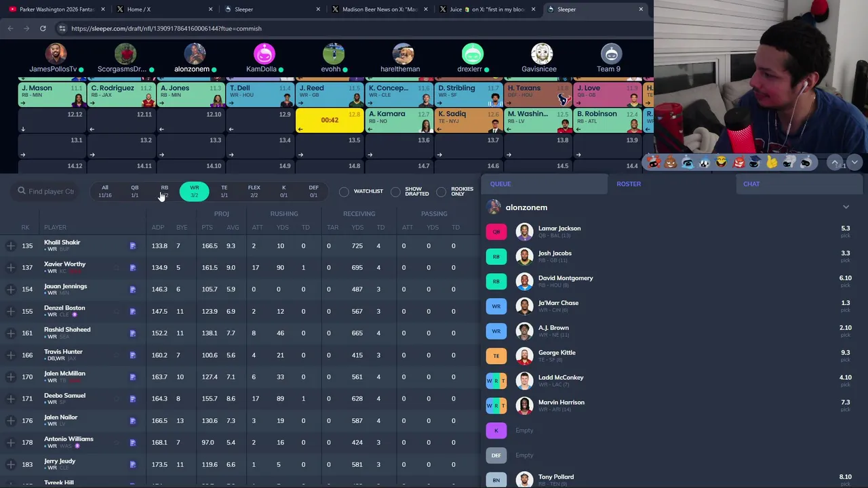Open Xavier Worthy's news note icon

133,268
